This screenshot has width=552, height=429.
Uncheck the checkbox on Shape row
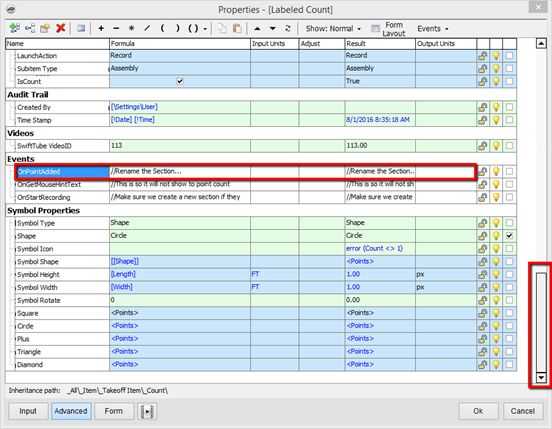pos(509,236)
